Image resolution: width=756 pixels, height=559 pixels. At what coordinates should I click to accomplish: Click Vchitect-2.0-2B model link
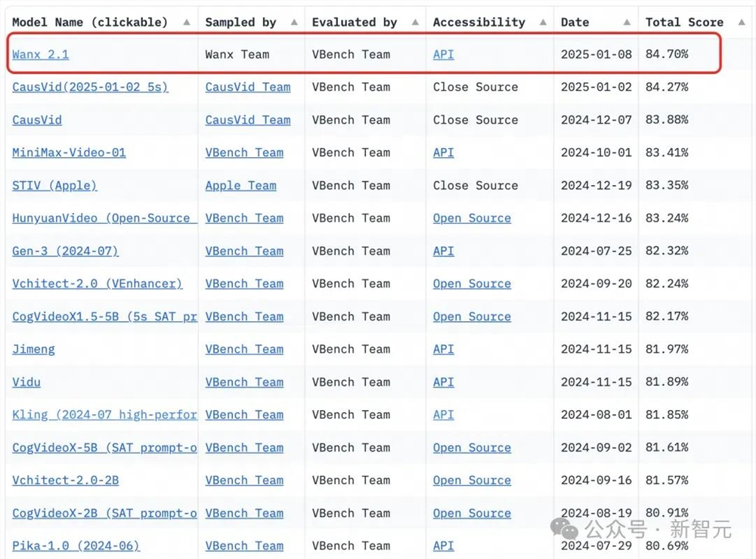tap(66, 480)
